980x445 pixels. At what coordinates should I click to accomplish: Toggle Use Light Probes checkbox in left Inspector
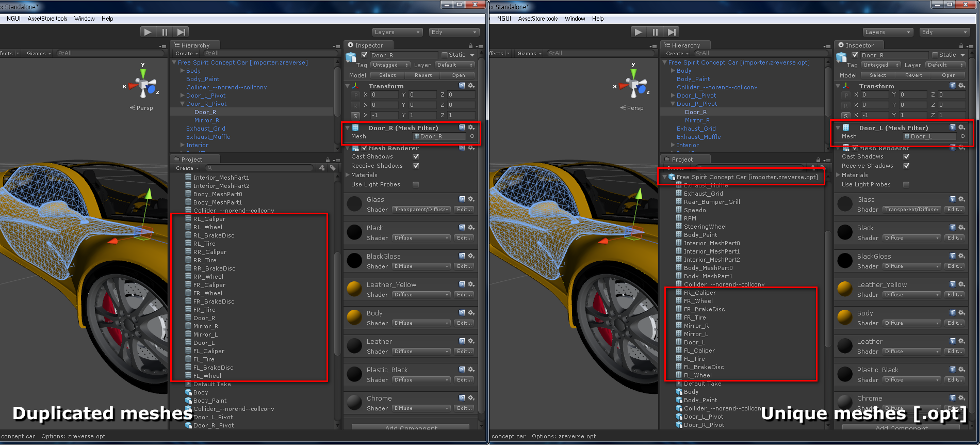pyautogui.click(x=416, y=184)
